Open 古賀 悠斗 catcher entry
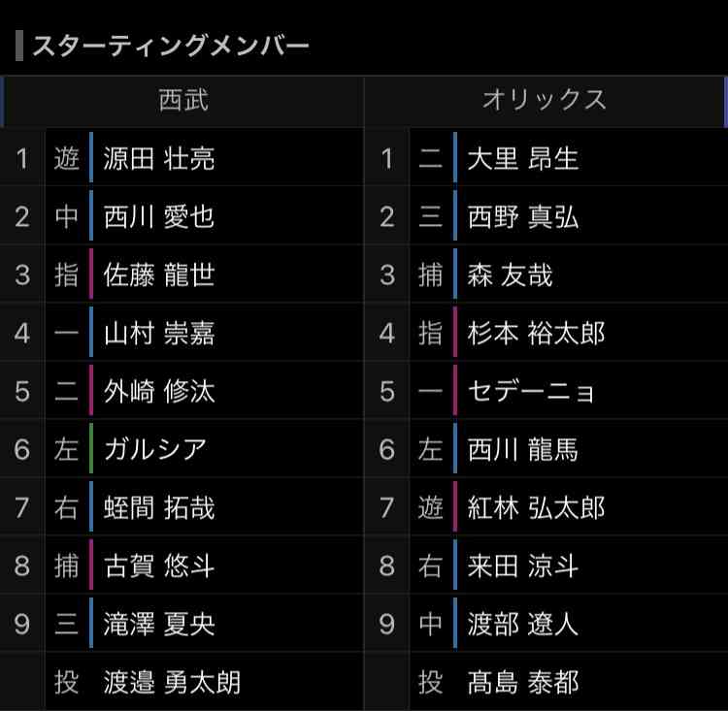Screen dimensions: 728x711 tap(159, 566)
